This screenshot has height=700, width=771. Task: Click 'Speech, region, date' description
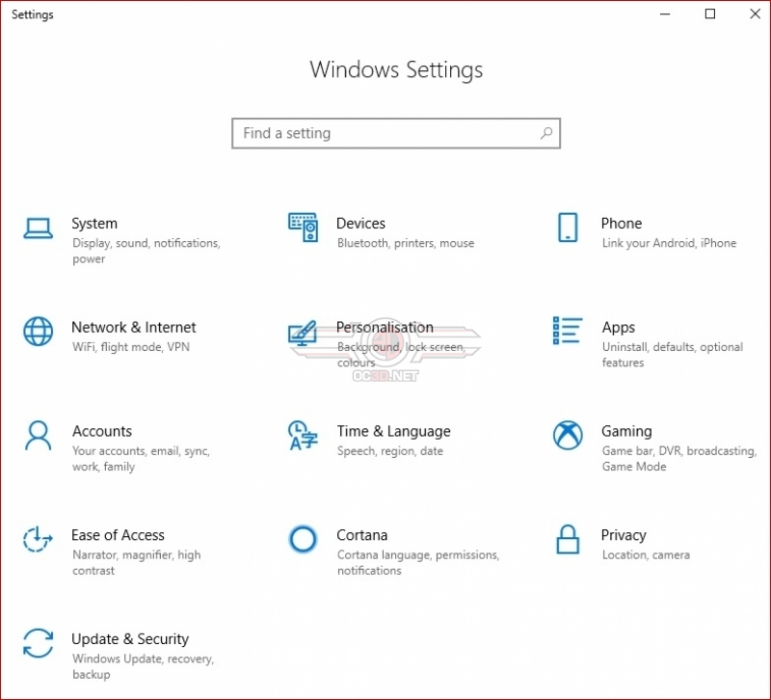click(x=390, y=451)
